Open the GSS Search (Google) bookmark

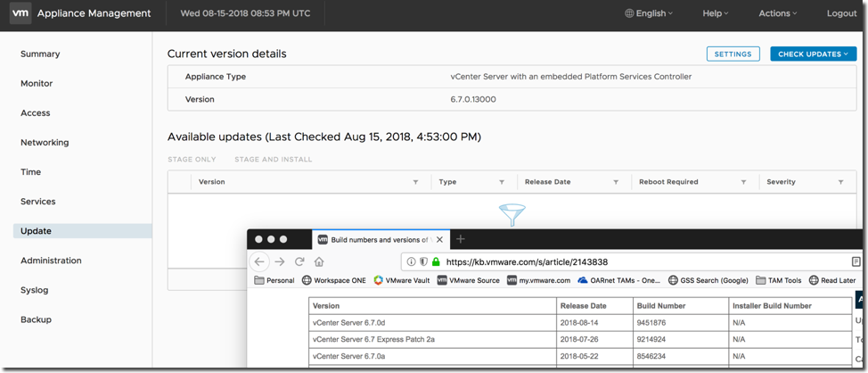(x=708, y=280)
